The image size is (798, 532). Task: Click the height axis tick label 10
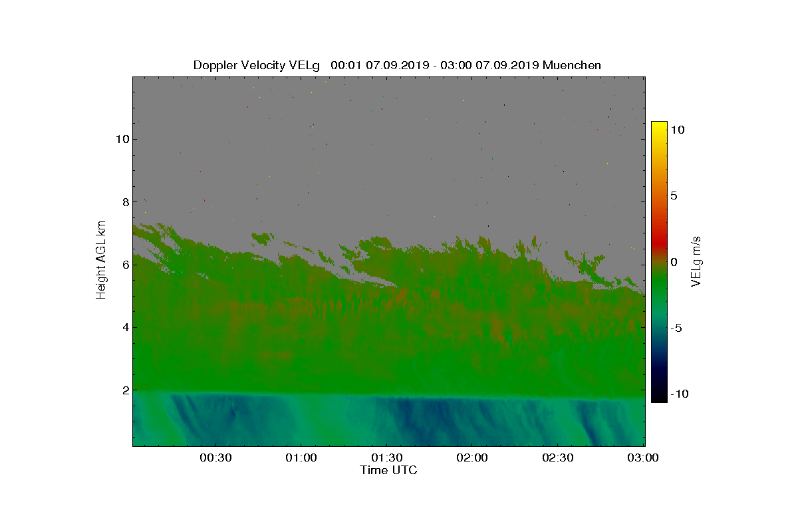122,139
